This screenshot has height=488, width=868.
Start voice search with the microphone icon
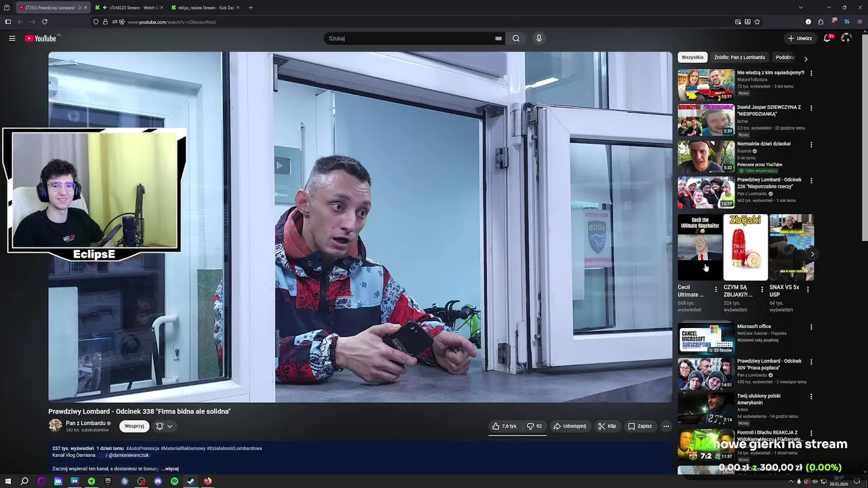pos(539,39)
